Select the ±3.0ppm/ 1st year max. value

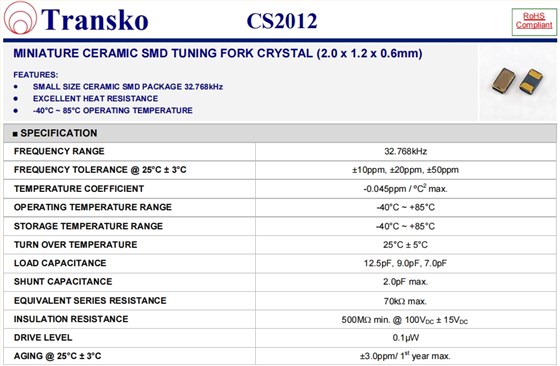tap(405, 356)
